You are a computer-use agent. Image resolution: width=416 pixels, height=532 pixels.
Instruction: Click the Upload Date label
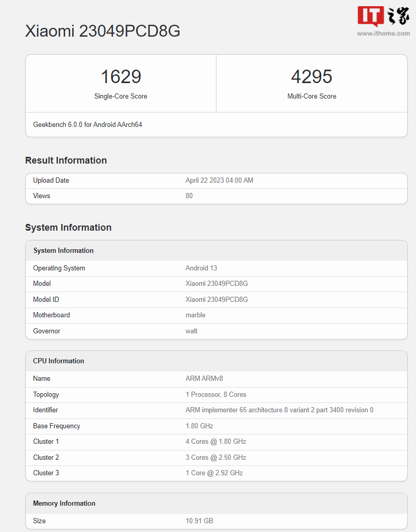tap(51, 181)
